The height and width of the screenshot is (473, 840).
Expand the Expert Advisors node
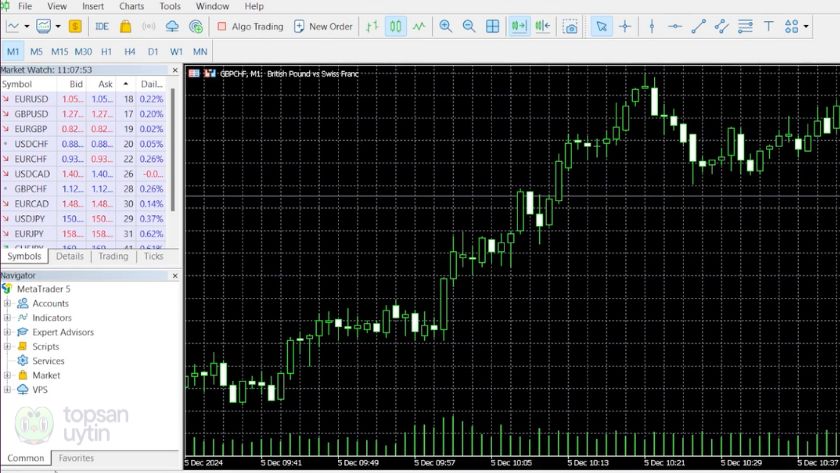[7, 332]
